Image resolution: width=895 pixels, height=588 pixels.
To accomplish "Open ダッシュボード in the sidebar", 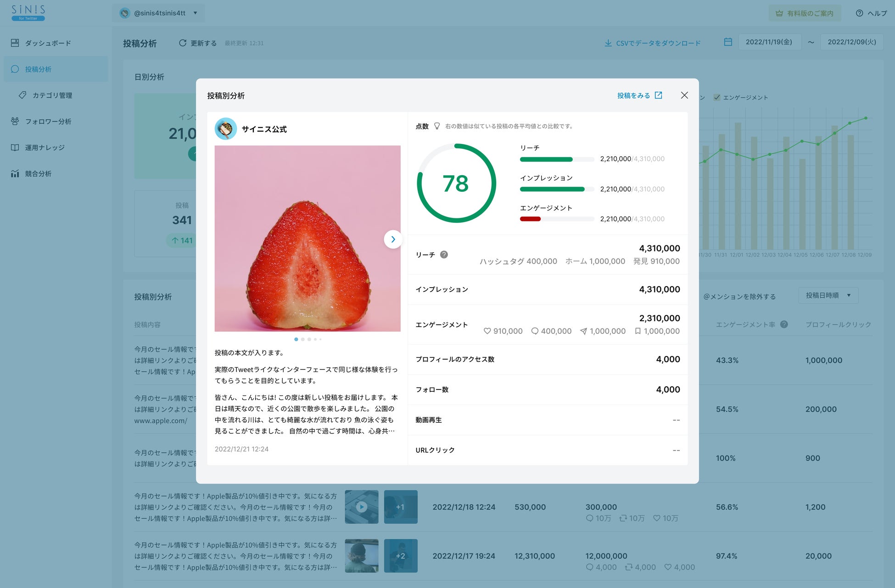I will pos(48,43).
